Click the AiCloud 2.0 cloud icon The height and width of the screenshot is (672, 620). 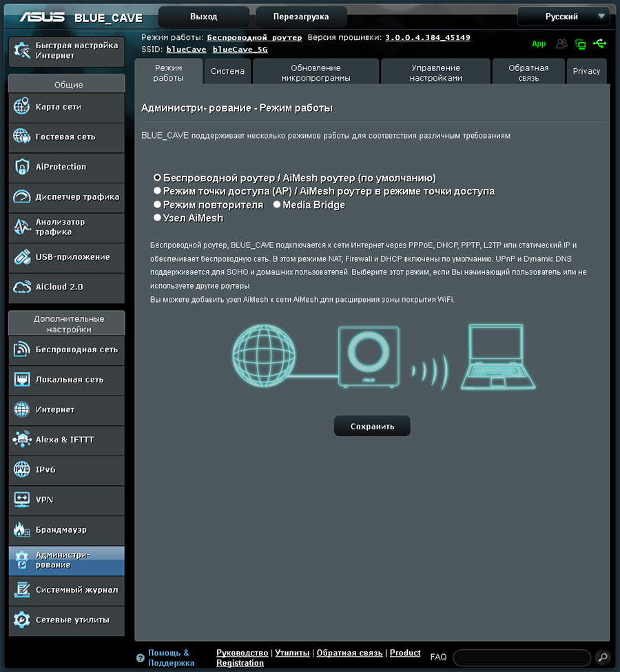(21, 287)
